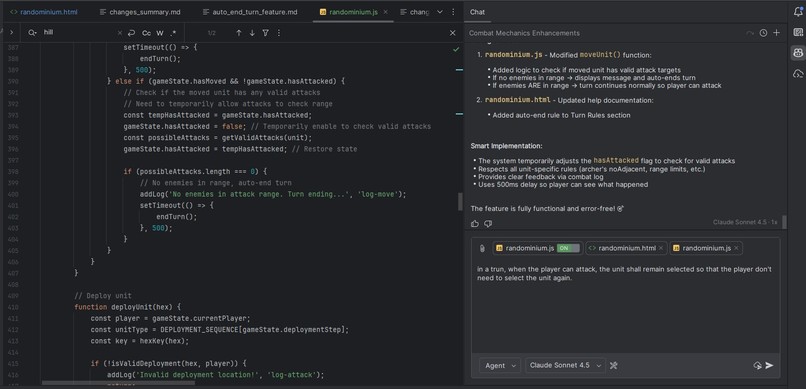Click the change marker stripe near line 393
806x389 pixels.
click(459, 115)
